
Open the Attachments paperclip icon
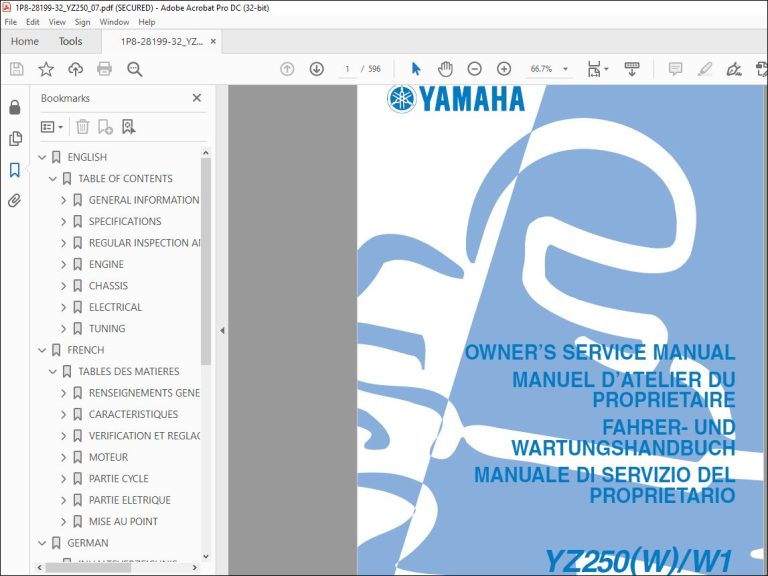tap(15, 201)
